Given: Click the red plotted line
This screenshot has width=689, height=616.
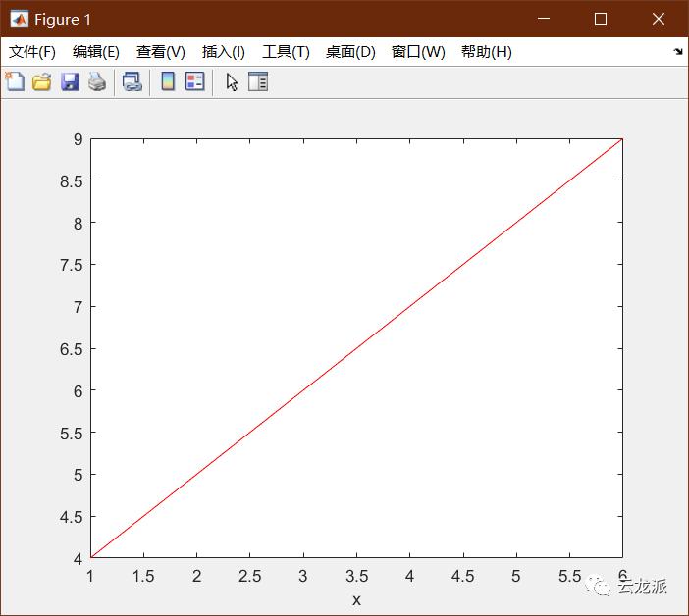Looking at the screenshot, I should [356, 348].
